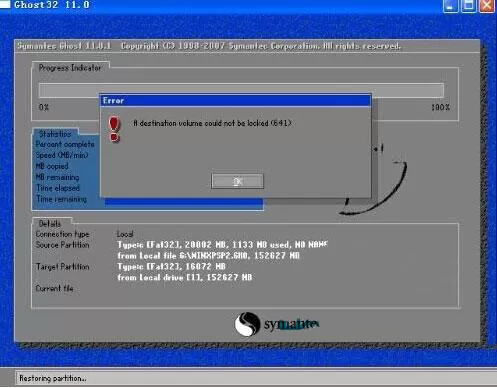The height and width of the screenshot is (388, 497).
Task: Click the Ghost32 11.0 window title
Action: 52,5
